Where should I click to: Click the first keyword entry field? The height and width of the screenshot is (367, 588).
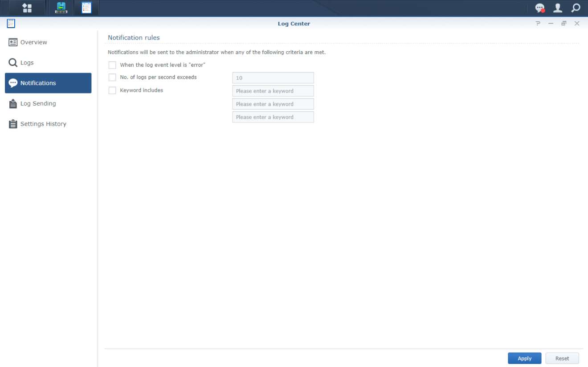273,90
